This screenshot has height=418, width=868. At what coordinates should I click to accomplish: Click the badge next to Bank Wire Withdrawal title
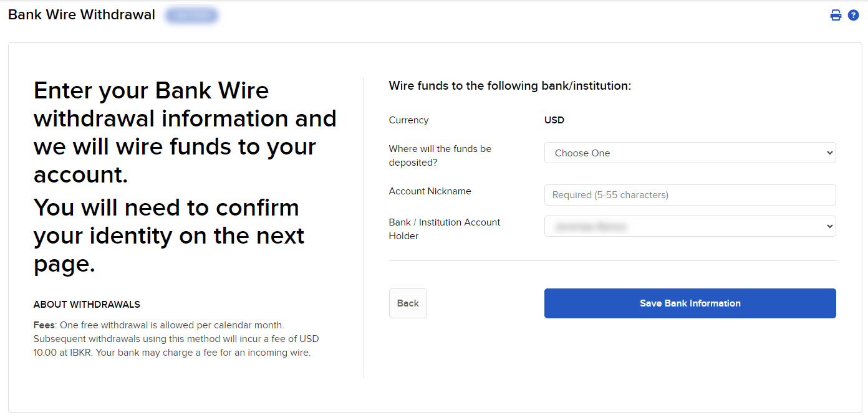pyautogui.click(x=191, y=14)
